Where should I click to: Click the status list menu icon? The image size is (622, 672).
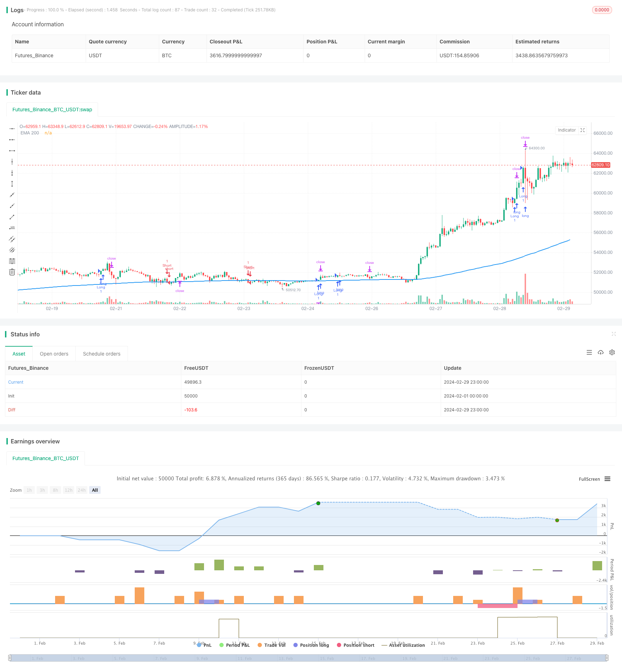(589, 352)
